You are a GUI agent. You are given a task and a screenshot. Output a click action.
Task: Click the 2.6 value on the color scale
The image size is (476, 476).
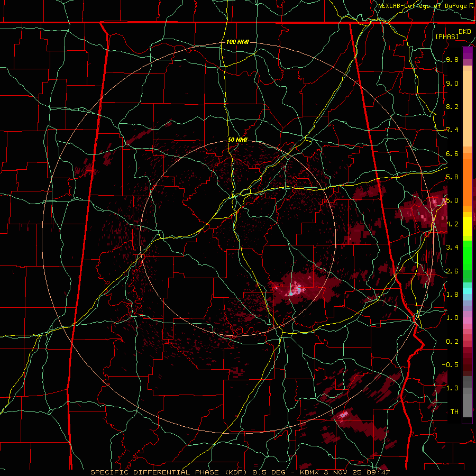click(452, 271)
